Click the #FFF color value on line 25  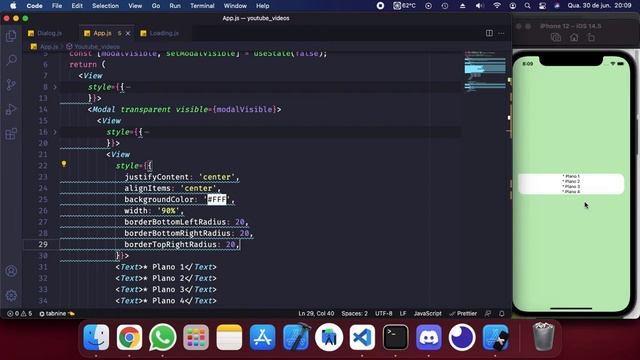pos(217,199)
